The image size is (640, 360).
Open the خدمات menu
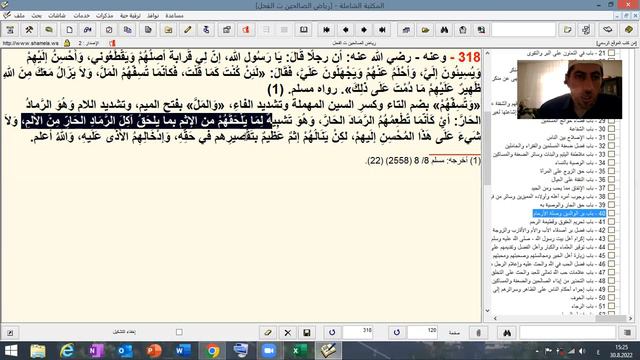click(x=81, y=16)
